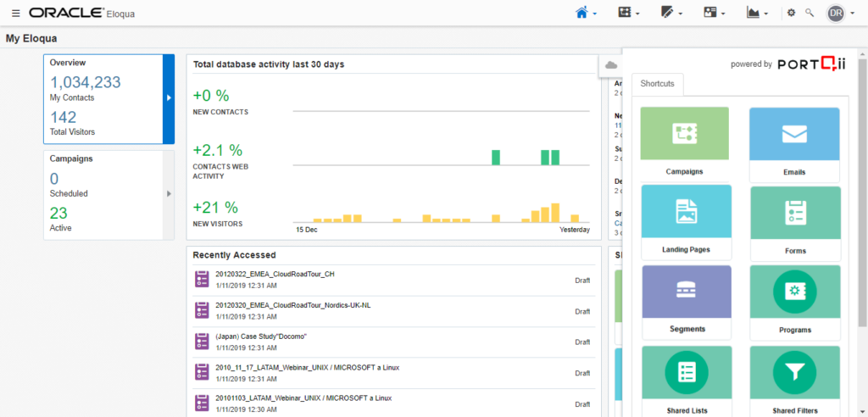
Task: Click the 142 Total Visitors count
Action: pyautogui.click(x=63, y=118)
